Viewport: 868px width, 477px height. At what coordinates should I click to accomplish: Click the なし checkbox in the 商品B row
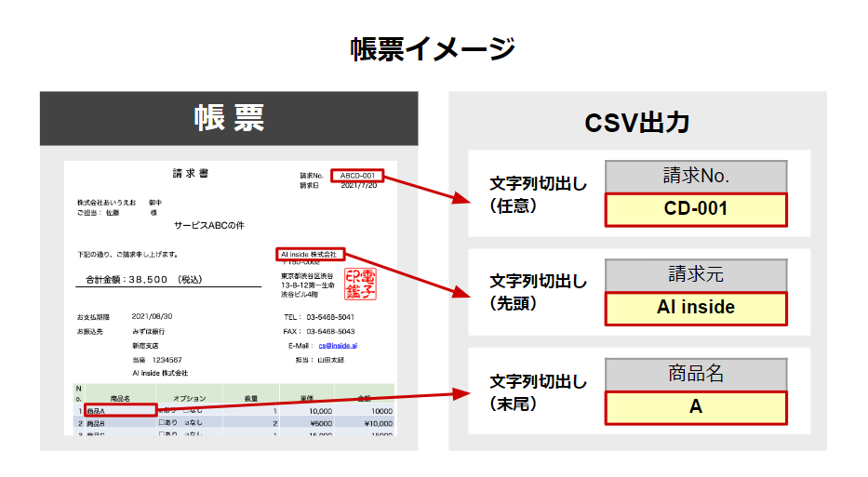pos(187,423)
